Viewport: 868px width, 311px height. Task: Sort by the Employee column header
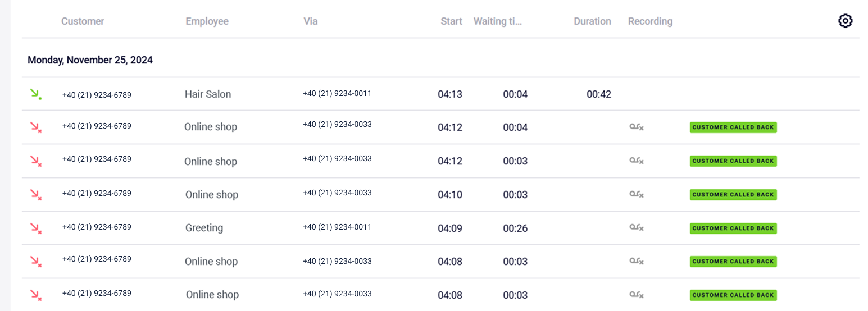pyautogui.click(x=207, y=21)
